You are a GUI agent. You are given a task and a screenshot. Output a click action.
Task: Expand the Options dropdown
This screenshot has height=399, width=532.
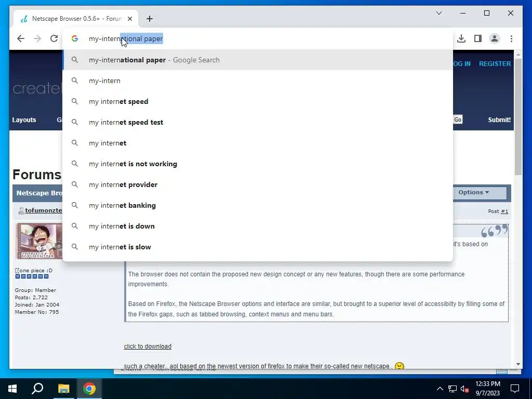click(480, 192)
